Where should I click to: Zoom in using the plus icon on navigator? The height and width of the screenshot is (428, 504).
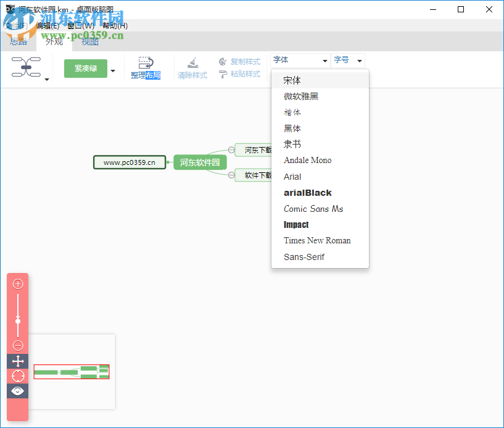(17, 283)
